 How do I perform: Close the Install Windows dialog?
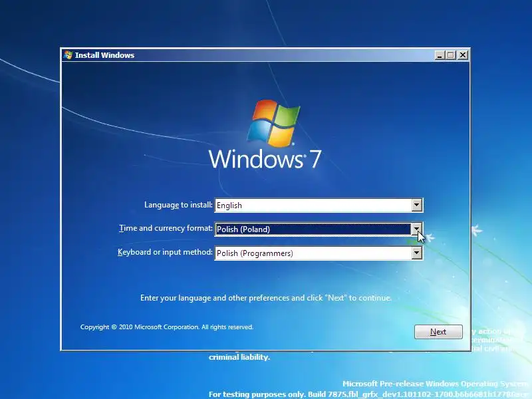click(x=463, y=55)
